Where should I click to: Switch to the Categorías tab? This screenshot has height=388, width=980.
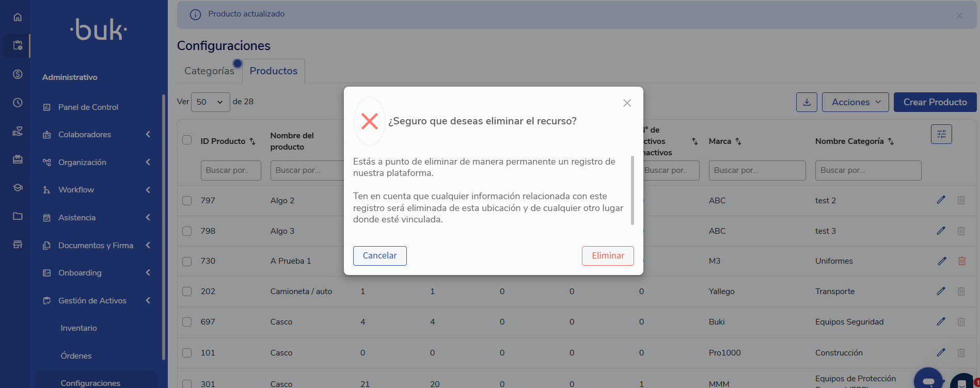pyautogui.click(x=209, y=71)
